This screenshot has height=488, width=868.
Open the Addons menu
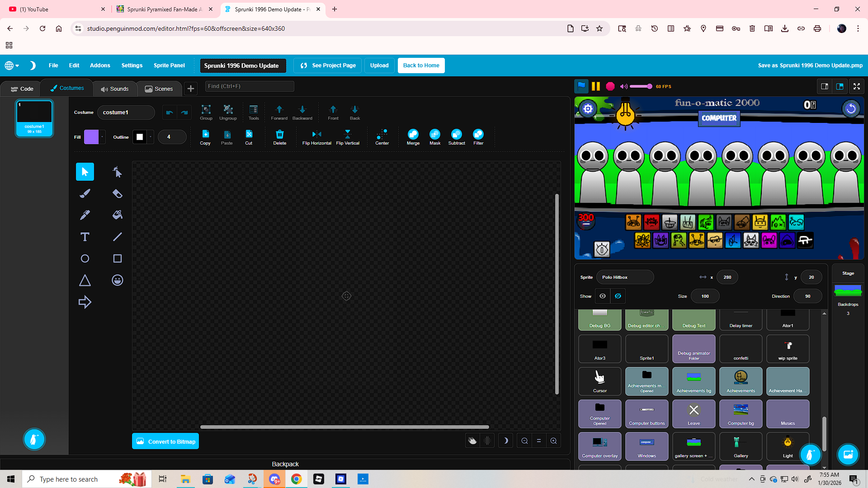(x=100, y=66)
